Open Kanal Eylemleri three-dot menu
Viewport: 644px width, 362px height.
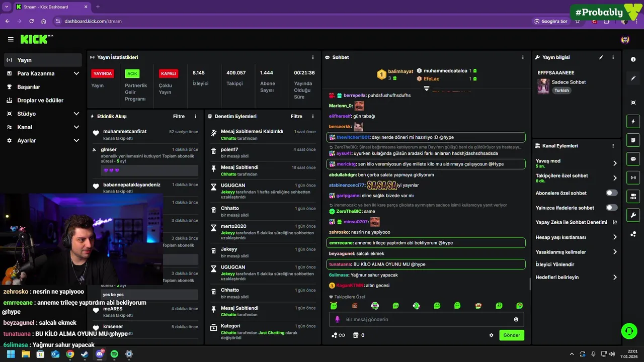click(613, 146)
